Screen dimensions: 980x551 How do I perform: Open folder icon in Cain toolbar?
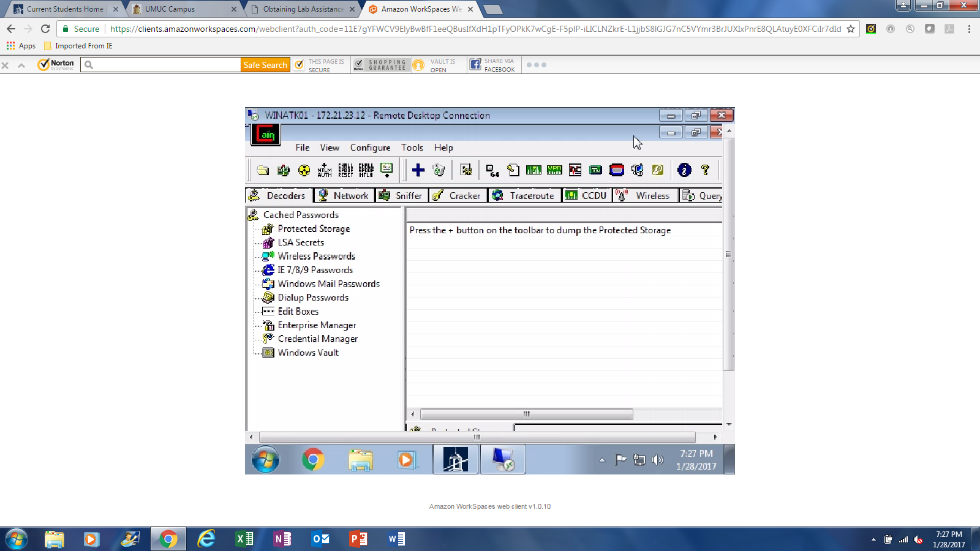click(263, 170)
